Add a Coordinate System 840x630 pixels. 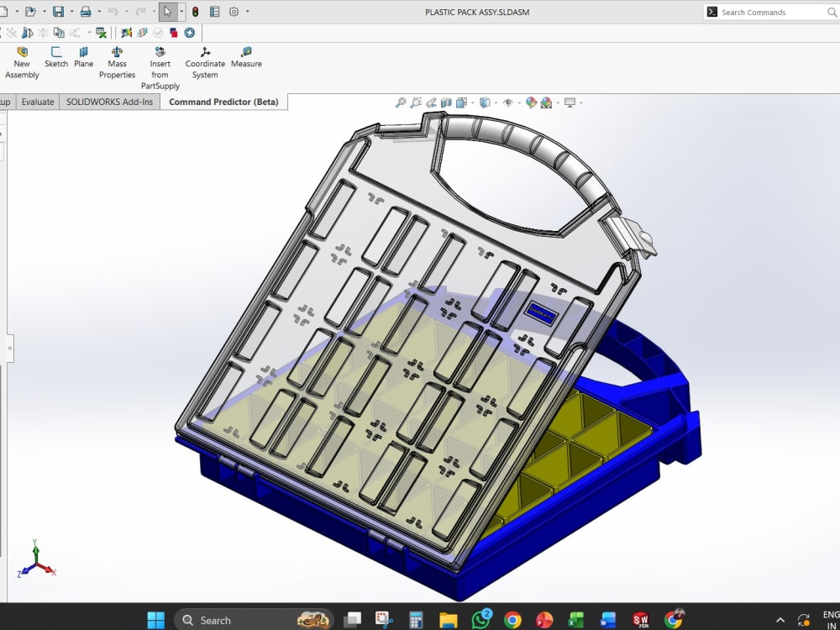click(205, 63)
